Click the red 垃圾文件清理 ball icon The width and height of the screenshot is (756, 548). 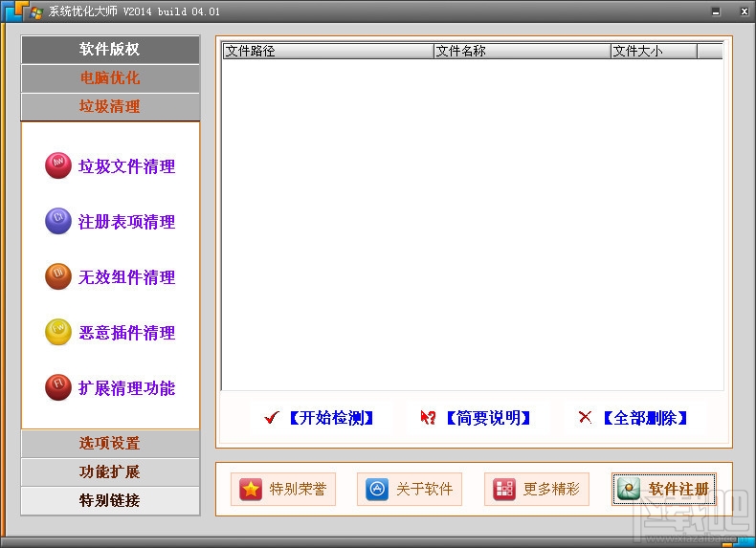coord(58,165)
